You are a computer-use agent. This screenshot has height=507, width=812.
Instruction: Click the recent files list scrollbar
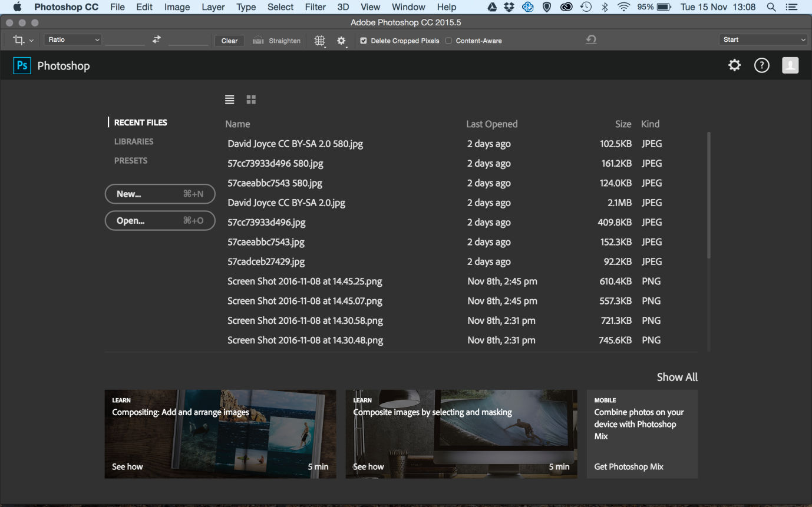click(709, 195)
